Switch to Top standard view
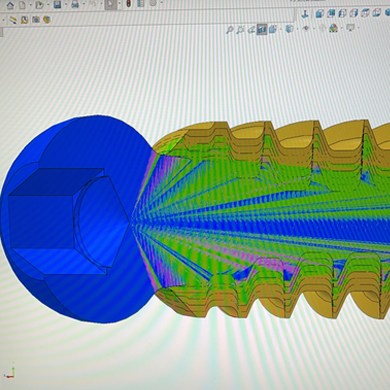390x390 pixels. point(365,13)
